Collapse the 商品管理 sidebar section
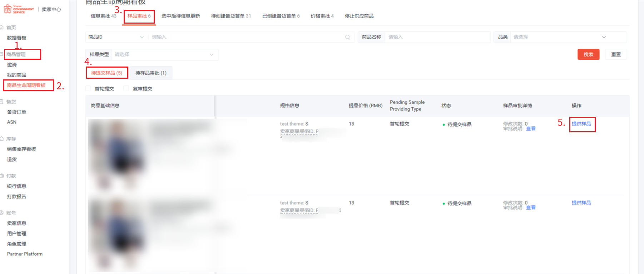Image resolution: width=644 pixels, height=274 pixels. [16, 54]
